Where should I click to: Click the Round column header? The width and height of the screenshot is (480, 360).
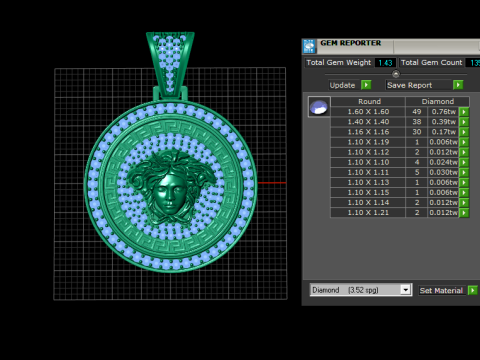[368, 101]
